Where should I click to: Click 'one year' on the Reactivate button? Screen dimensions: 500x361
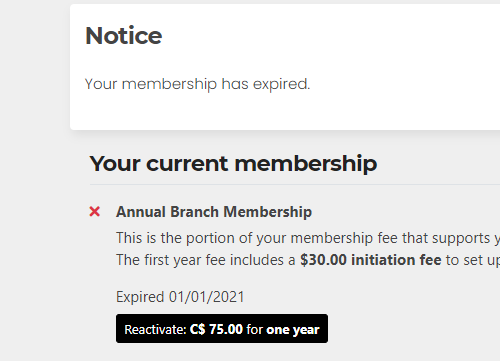[293, 330]
